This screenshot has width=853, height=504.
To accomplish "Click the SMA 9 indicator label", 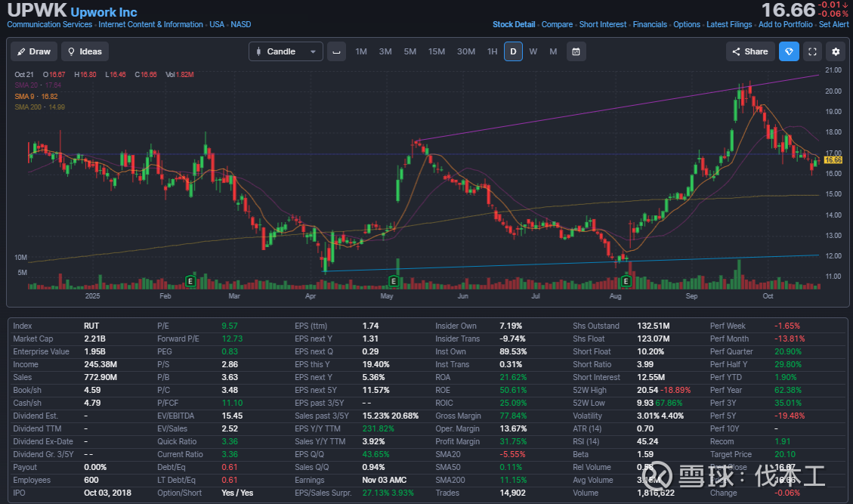I will 36,96.
